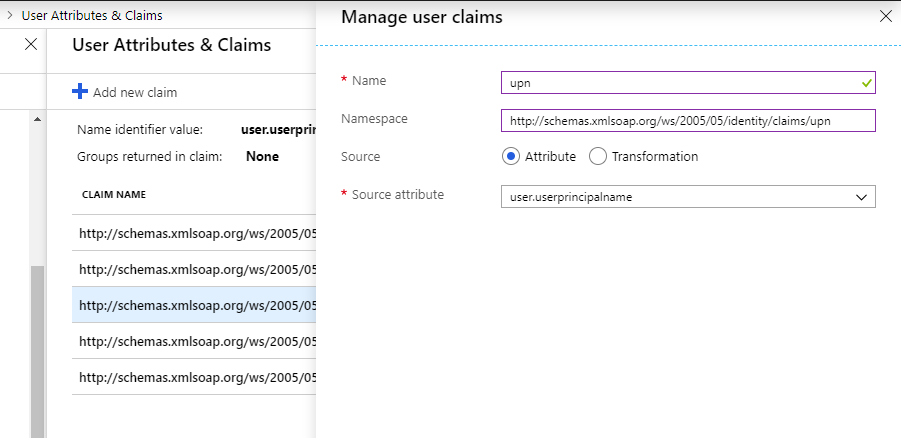901x438 pixels.
Task: Select the Transformation source radio button
Action: 598,156
